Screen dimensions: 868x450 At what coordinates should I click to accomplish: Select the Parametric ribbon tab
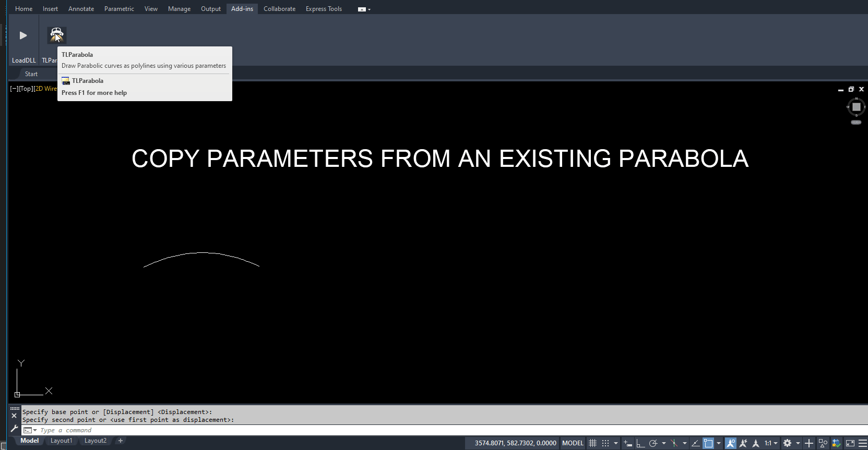coord(119,9)
